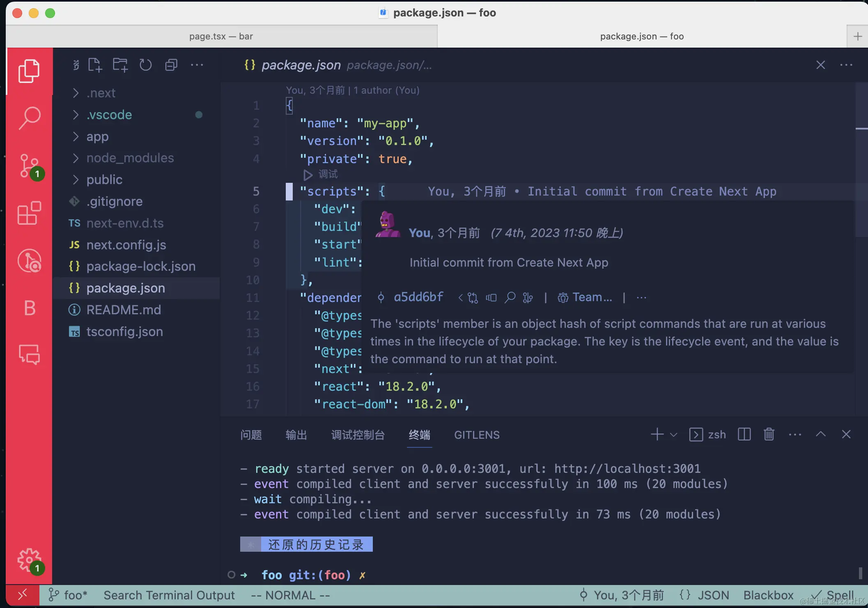
Task: Click New File icon in explorer toolbar
Action: coord(95,65)
